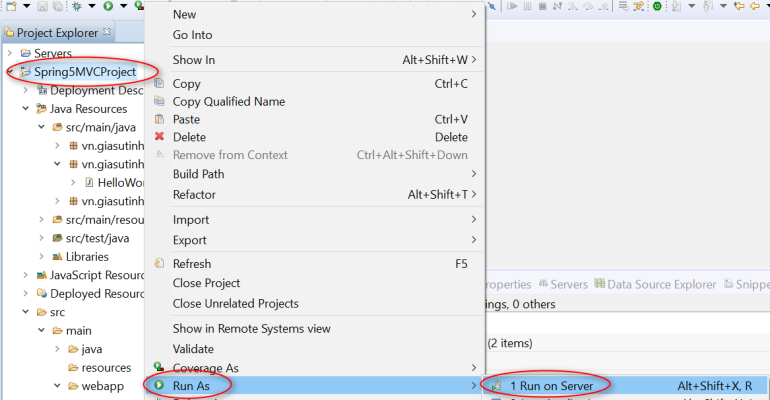Click the Back navigation arrow icon
770x400 pixels.
pyautogui.click(x=755, y=6)
